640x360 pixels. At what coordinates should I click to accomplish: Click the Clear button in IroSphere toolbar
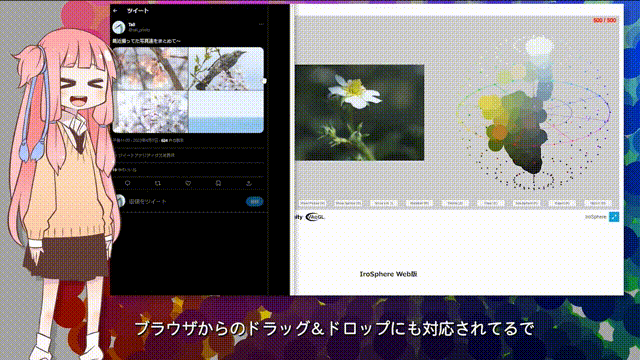[491, 203]
